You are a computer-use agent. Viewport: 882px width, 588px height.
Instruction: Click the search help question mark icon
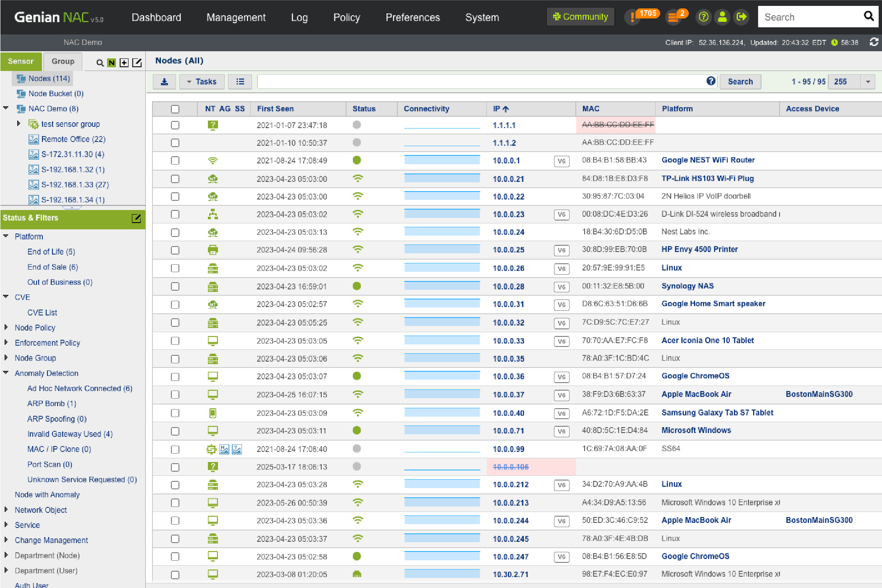click(711, 81)
